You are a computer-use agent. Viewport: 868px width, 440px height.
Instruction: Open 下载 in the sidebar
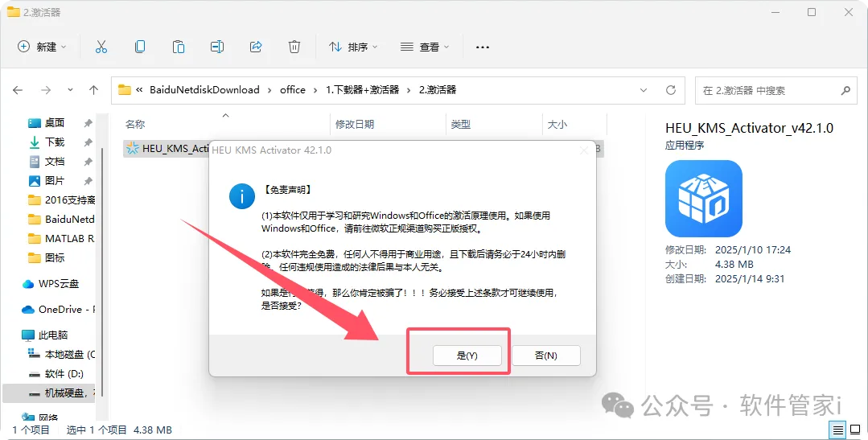point(54,142)
